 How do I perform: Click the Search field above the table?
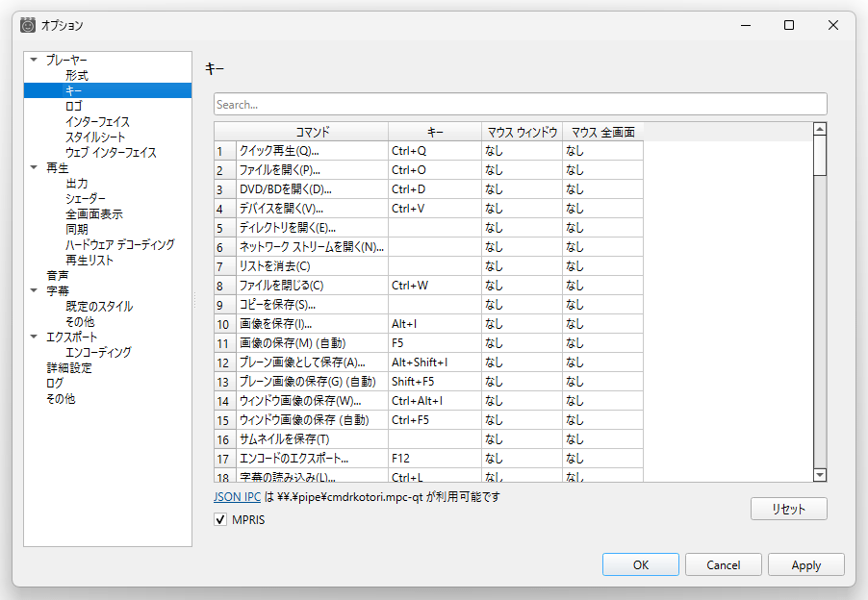pos(521,104)
